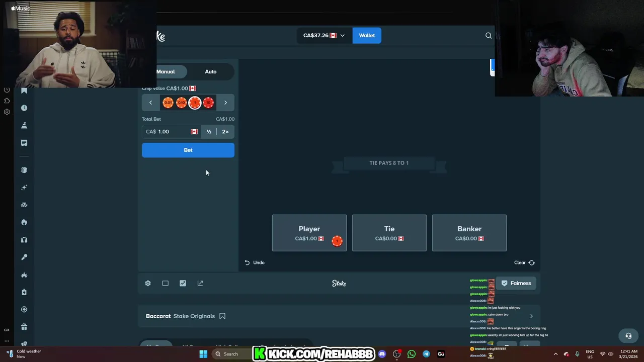
Task: Open the search magnifier in Stake header
Action: (x=489, y=35)
